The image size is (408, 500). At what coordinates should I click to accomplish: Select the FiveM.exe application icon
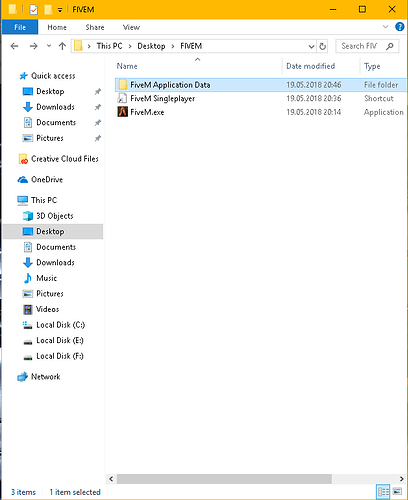click(x=122, y=112)
